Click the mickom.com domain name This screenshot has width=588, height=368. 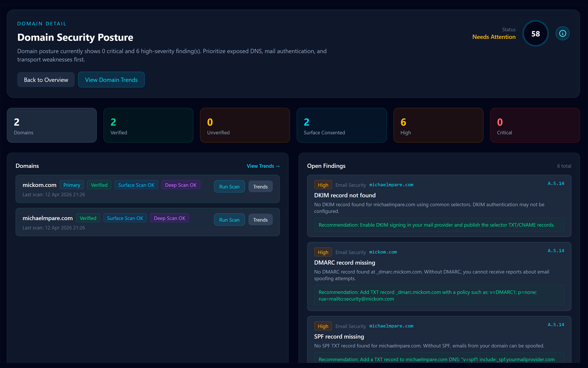pos(39,185)
